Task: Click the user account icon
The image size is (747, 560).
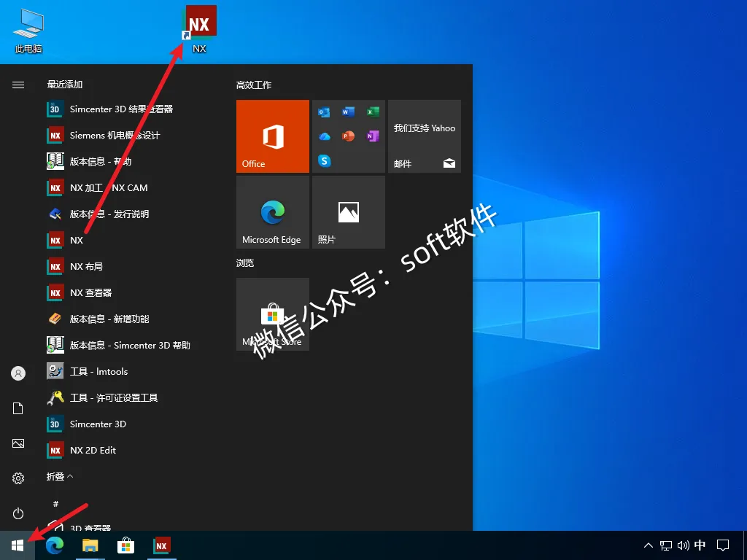Action: pos(18,373)
